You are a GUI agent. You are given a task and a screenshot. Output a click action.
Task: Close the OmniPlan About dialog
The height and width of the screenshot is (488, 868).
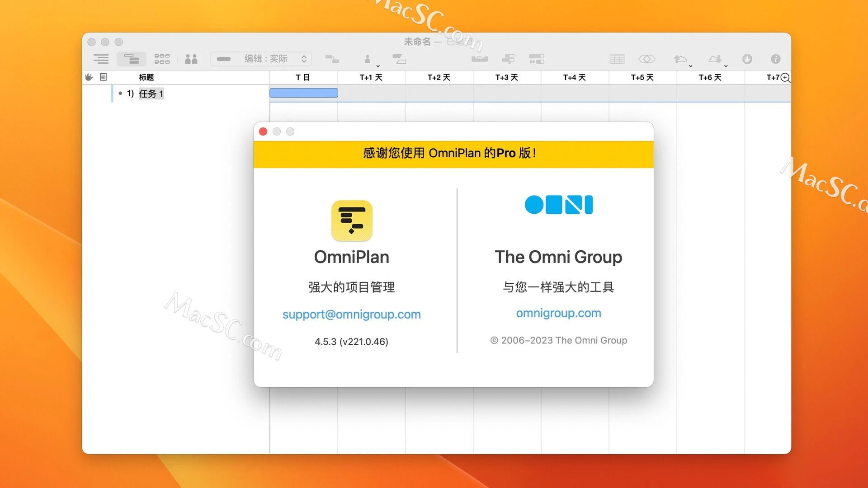[x=263, y=131]
